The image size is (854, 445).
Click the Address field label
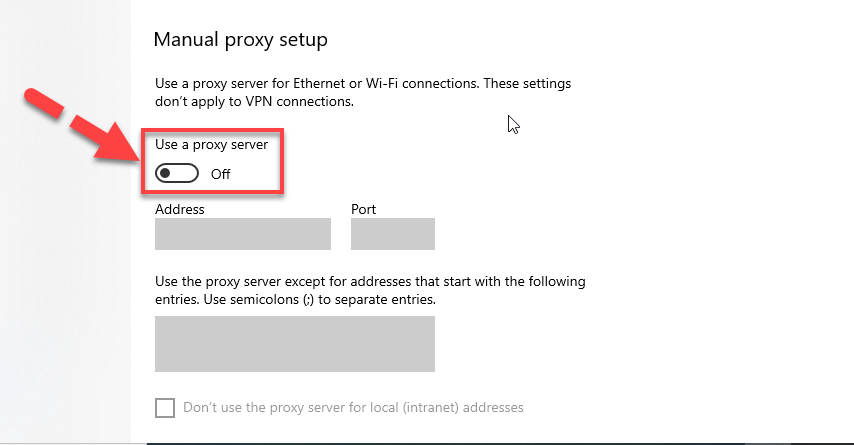[180, 209]
